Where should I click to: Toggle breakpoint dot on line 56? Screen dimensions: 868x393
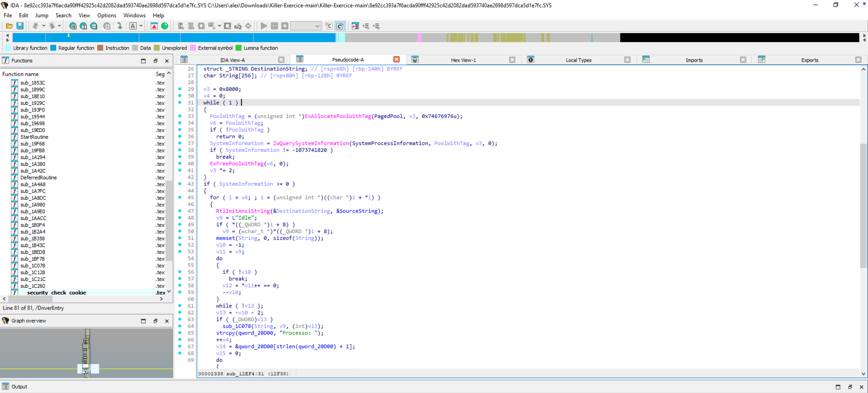pos(180,272)
